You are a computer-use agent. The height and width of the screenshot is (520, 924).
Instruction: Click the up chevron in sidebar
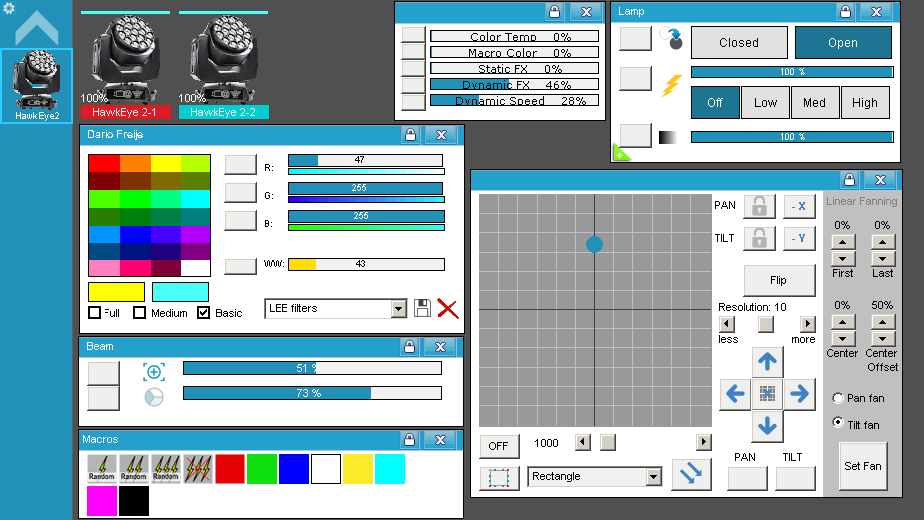[x=37, y=28]
